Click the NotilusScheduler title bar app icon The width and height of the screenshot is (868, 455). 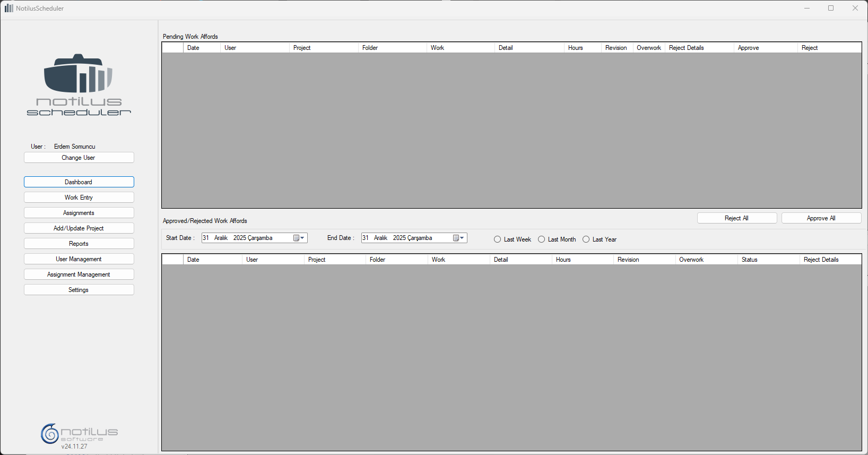point(8,8)
